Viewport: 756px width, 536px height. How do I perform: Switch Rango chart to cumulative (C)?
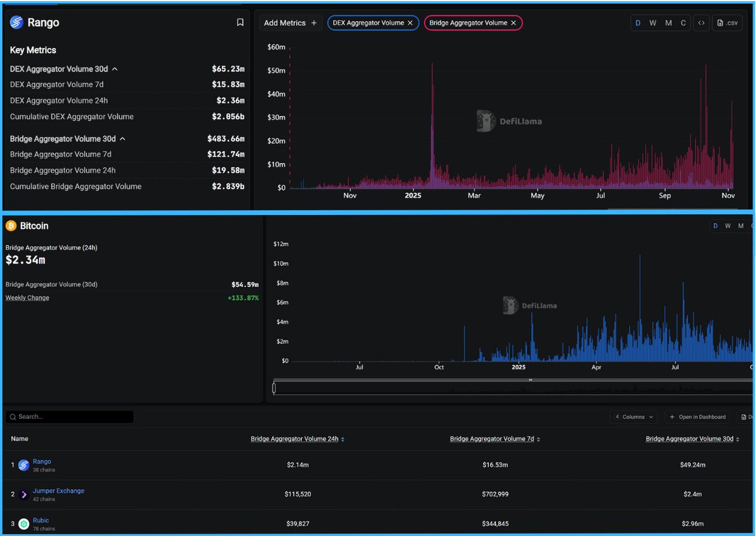(683, 23)
